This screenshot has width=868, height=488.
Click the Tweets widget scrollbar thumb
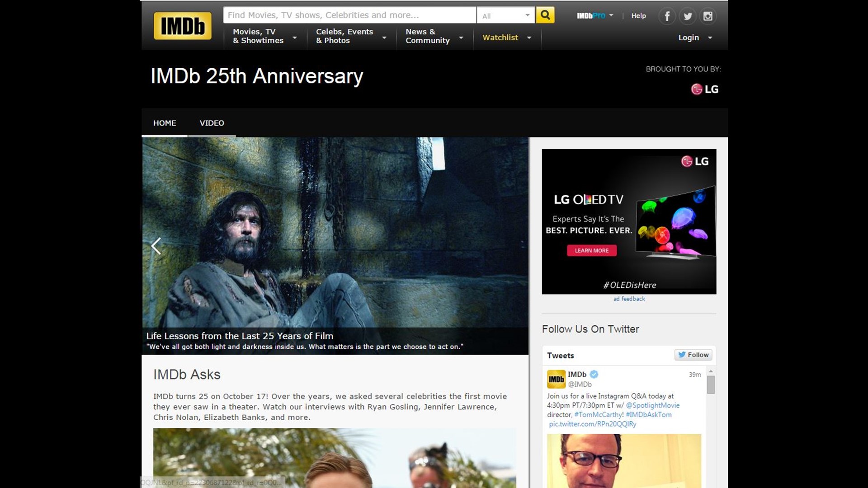(x=711, y=385)
